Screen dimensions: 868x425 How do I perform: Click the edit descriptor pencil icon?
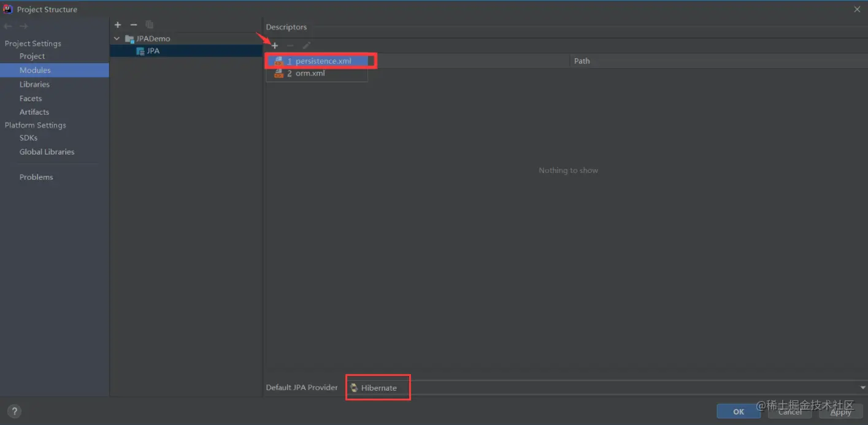pos(307,45)
